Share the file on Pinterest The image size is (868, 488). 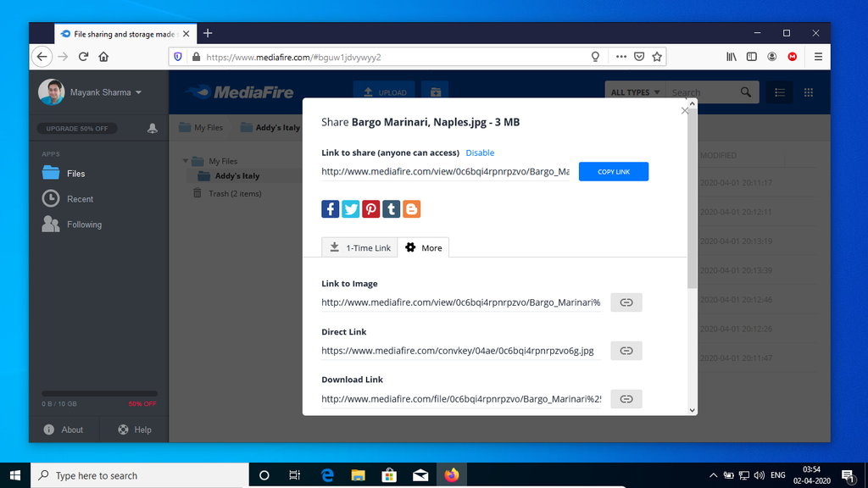pyautogui.click(x=370, y=208)
